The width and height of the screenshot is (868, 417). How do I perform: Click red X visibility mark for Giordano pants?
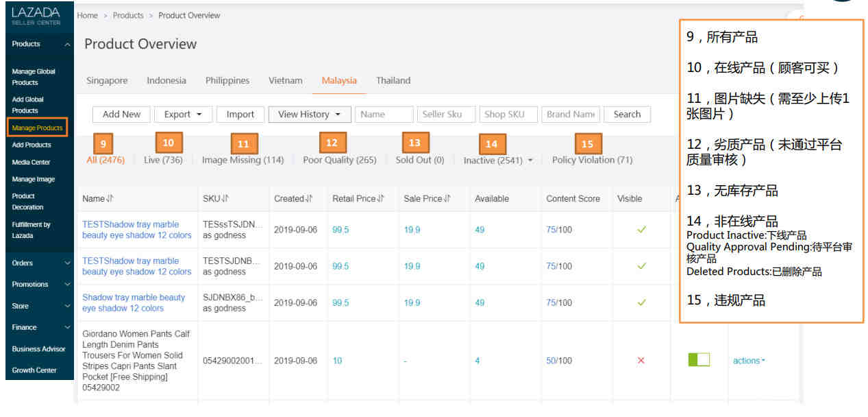point(641,361)
